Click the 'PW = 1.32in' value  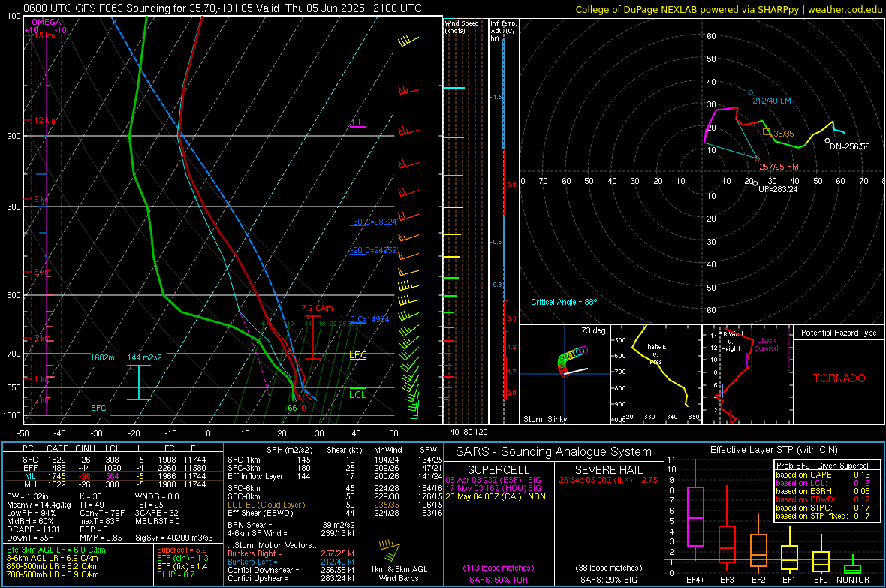coord(28,496)
